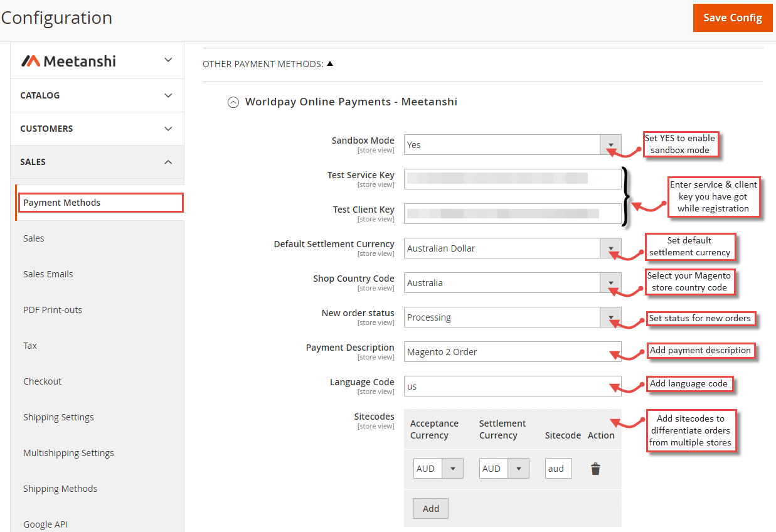Collapse the Worldpay Online Payments section
The height and width of the screenshot is (532, 776).
233,102
